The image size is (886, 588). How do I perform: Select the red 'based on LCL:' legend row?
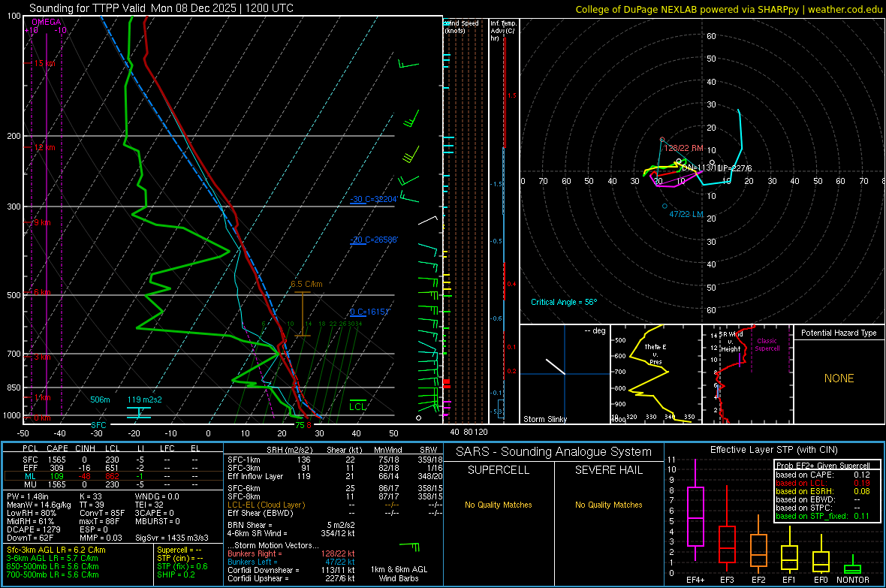pyautogui.click(x=823, y=483)
